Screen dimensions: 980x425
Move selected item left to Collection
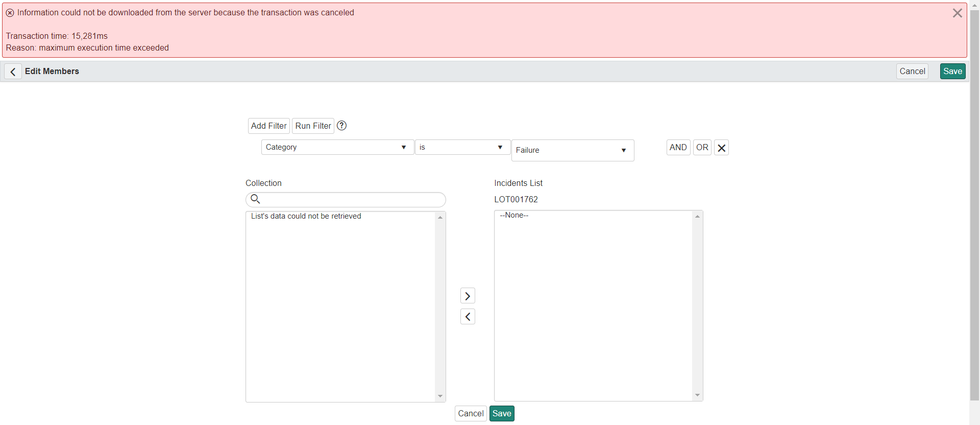pyautogui.click(x=468, y=317)
